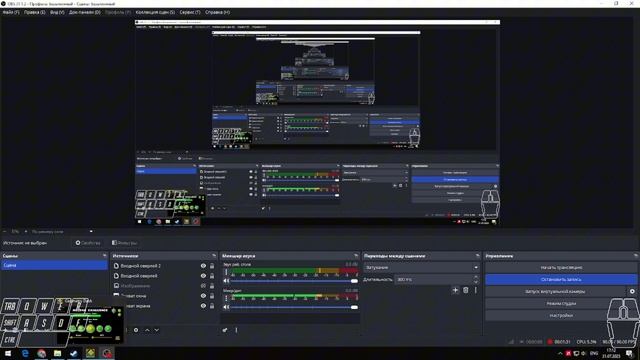Toggle lock on Изображение source

pos(212,286)
